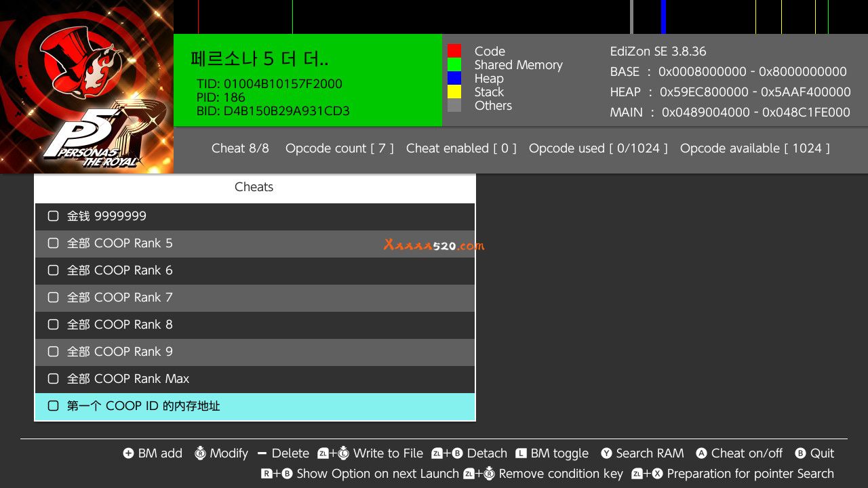This screenshot has width=868, height=488.
Task: Toggle checkbox for 金钱 9999999 cheat
Action: click(x=53, y=216)
